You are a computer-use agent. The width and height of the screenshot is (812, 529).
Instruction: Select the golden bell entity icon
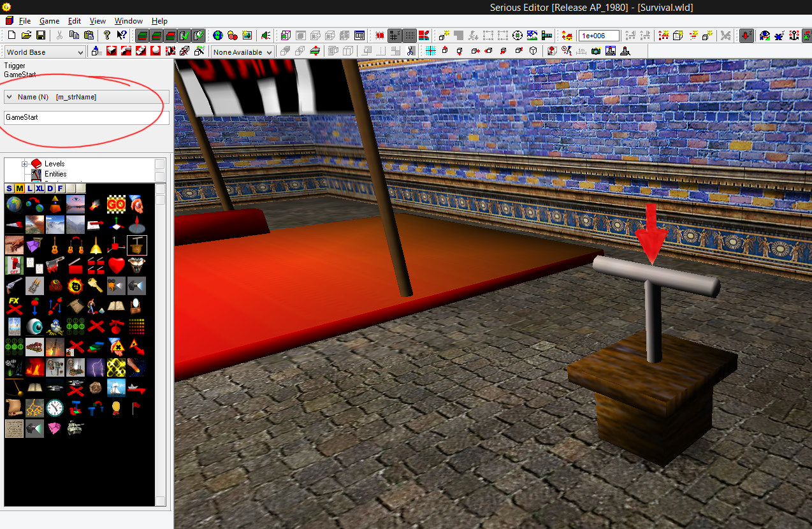pos(96,245)
